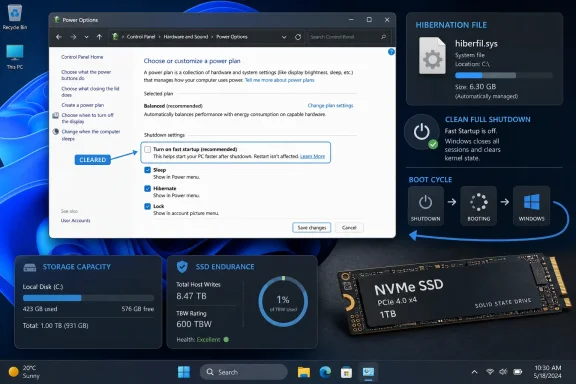576x384 pixels.
Task: Click the 1% TBW used ring gauge
Action: click(x=283, y=301)
